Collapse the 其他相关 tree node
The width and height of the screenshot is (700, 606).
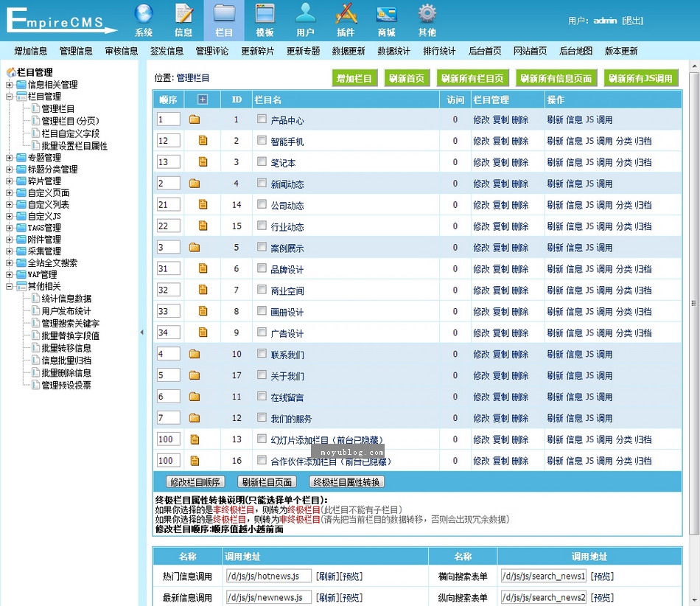click(x=9, y=286)
